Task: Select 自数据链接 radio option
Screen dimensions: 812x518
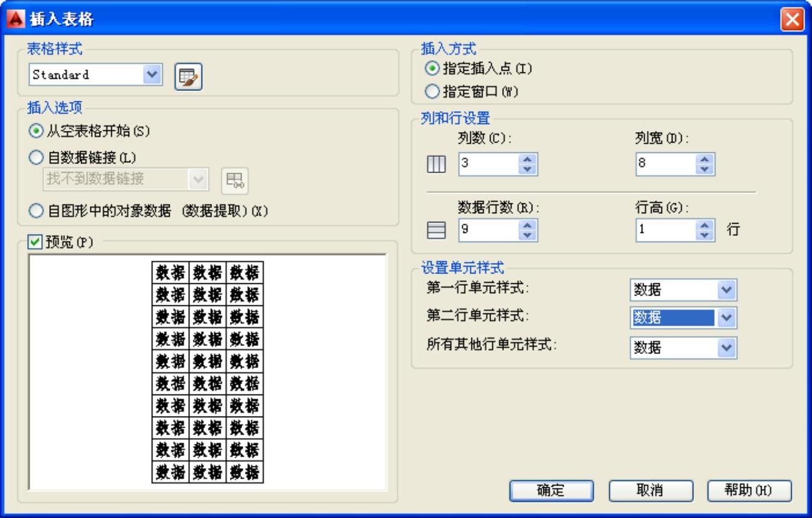Action: tap(36, 158)
